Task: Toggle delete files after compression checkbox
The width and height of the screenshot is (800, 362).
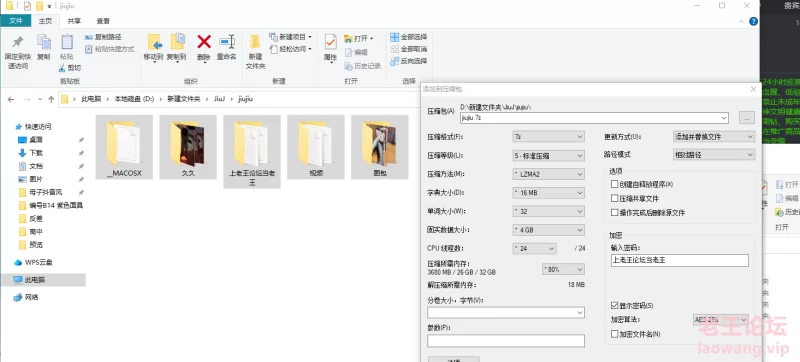Action: [614, 213]
